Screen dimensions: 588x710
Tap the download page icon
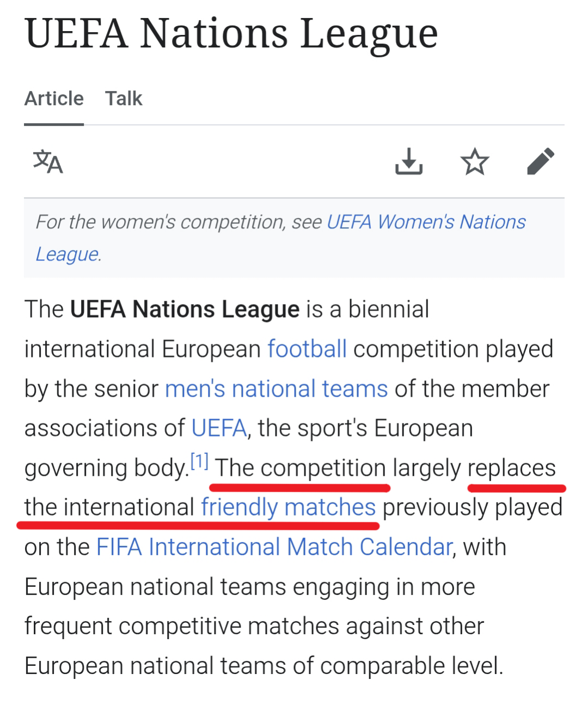[409, 161]
